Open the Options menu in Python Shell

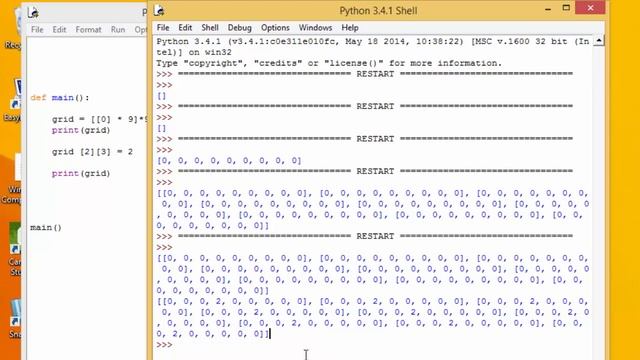point(275,28)
